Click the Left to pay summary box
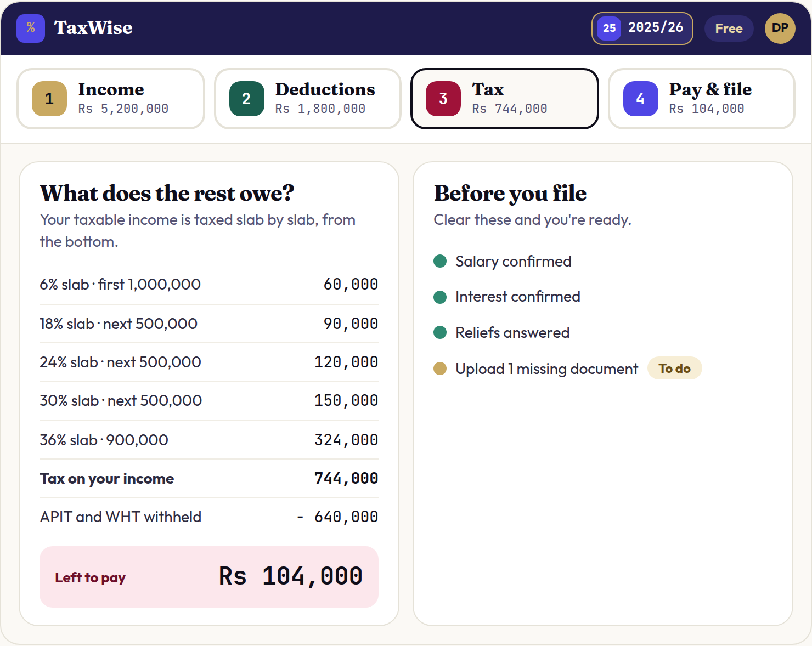 click(208, 577)
